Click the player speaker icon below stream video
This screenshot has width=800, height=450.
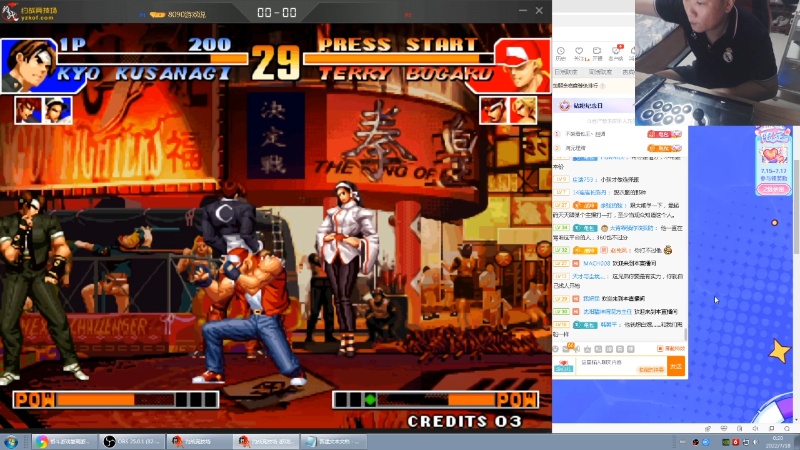(x=755, y=429)
